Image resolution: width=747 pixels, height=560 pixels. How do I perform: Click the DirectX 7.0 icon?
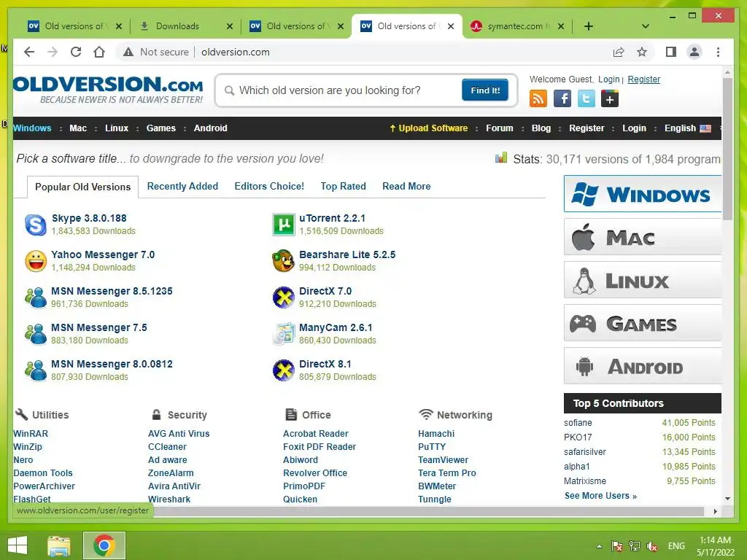pyautogui.click(x=284, y=297)
